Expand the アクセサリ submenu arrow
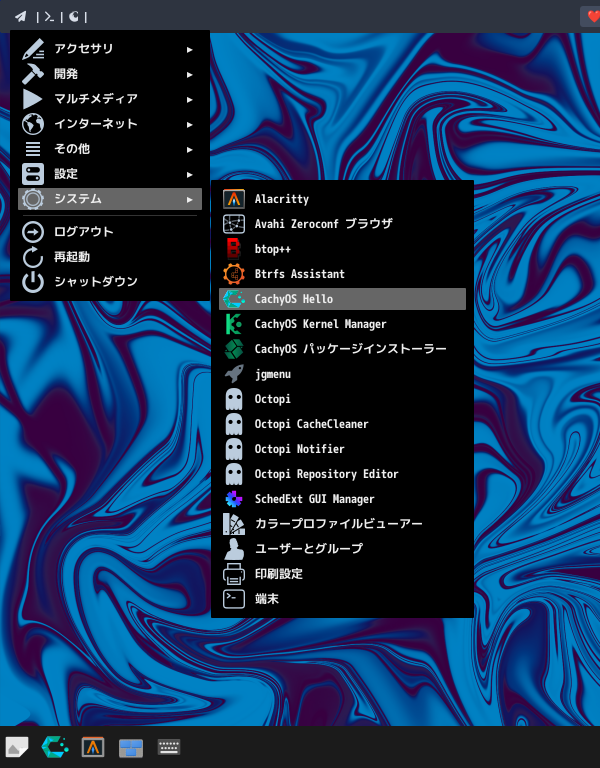This screenshot has height=768, width=600. (x=190, y=49)
